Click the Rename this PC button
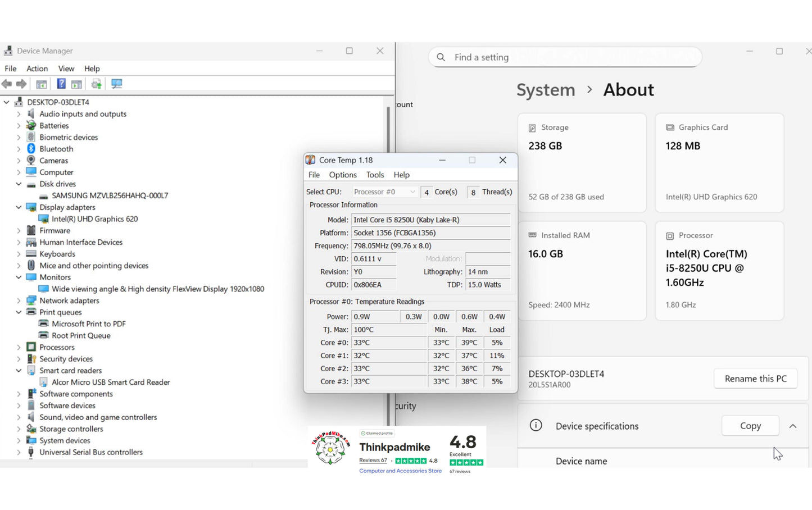 point(755,379)
